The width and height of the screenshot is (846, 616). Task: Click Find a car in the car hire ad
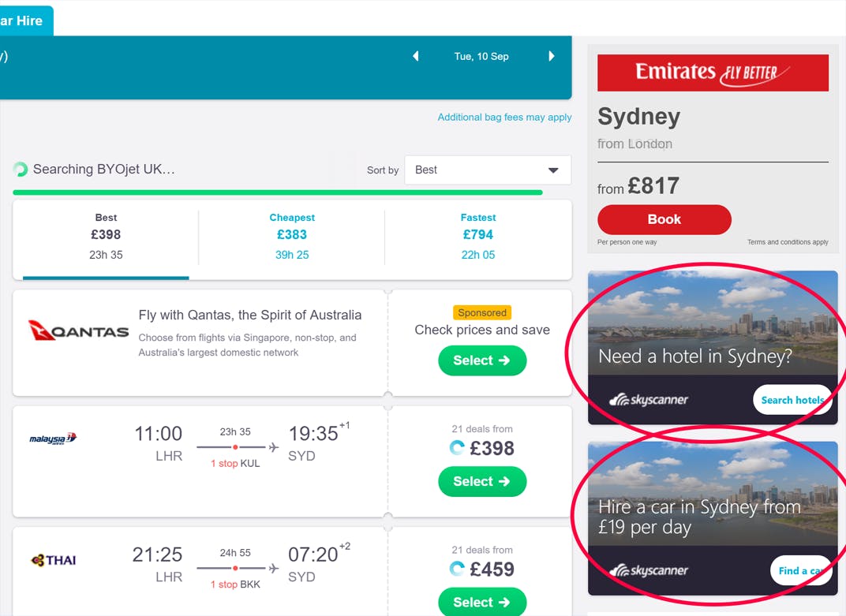tap(800, 570)
